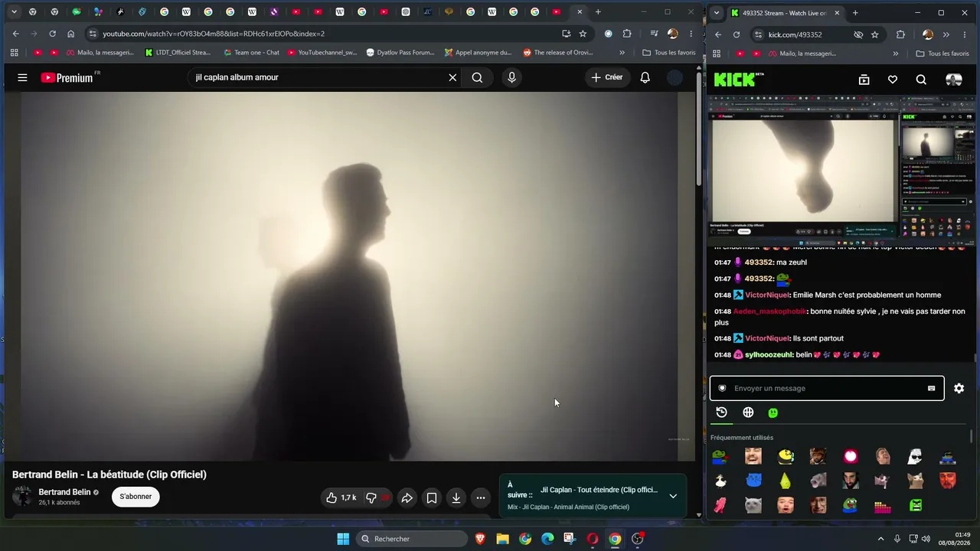This screenshot has width=980, height=551.
Task: Open Kick browse streams icon
Action: (864, 80)
